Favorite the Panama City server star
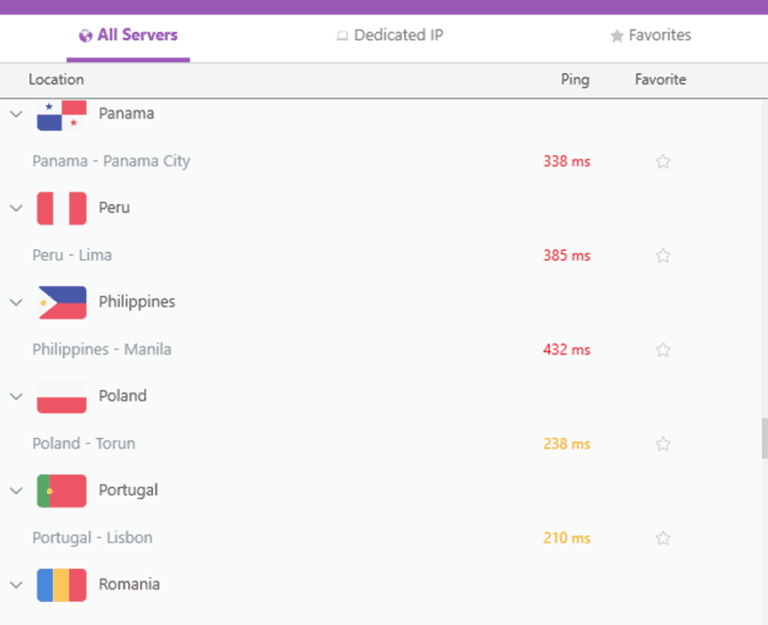 coord(662,161)
